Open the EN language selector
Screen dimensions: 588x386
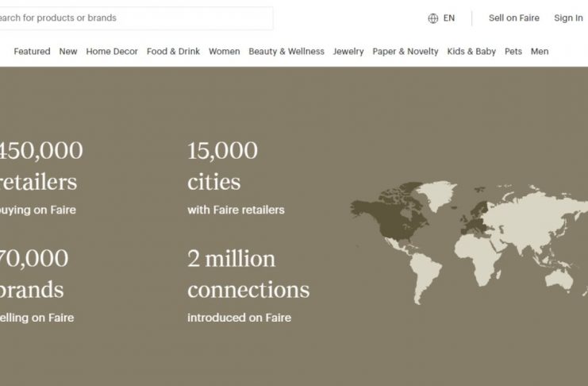click(449, 18)
